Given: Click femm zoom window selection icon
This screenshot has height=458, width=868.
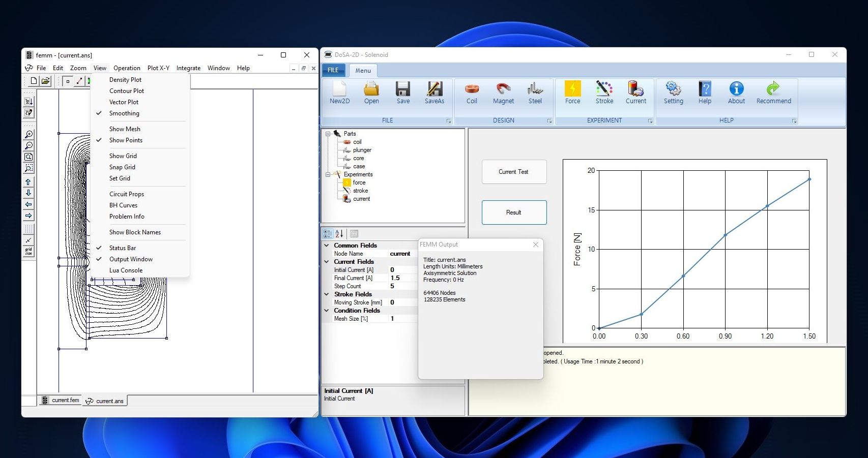Looking at the screenshot, I should tap(28, 168).
